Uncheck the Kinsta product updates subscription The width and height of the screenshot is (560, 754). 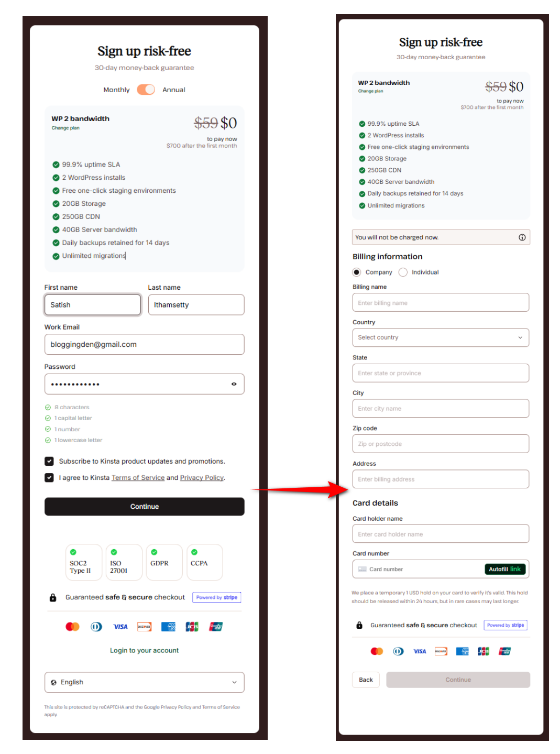coord(49,461)
